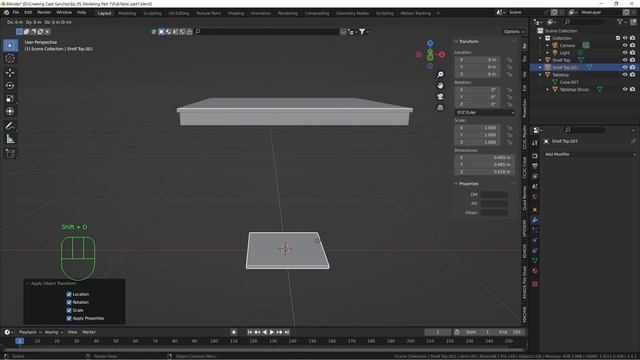Hide Camera in viewport via eye icon
This screenshot has height=360, width=640.
coord(625,45)
